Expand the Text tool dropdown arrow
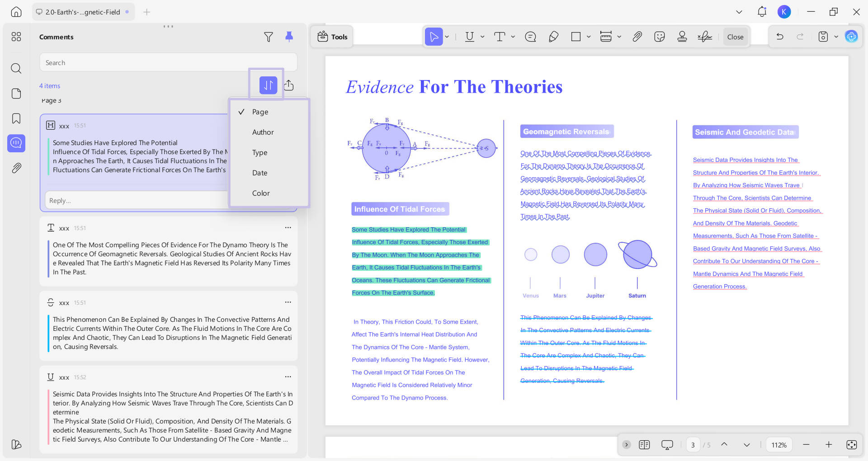Image resolution: width=868 pixels, height=461 pixels. point(513,37)
